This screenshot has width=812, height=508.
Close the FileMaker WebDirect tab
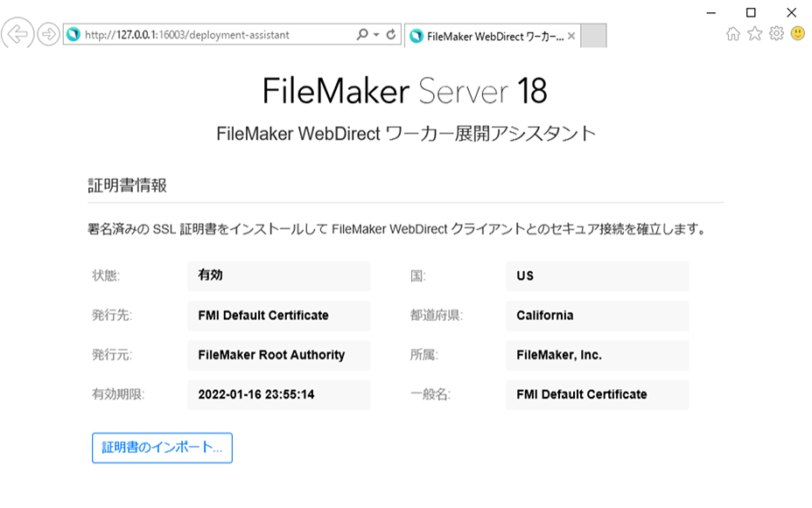pos(571,36)
